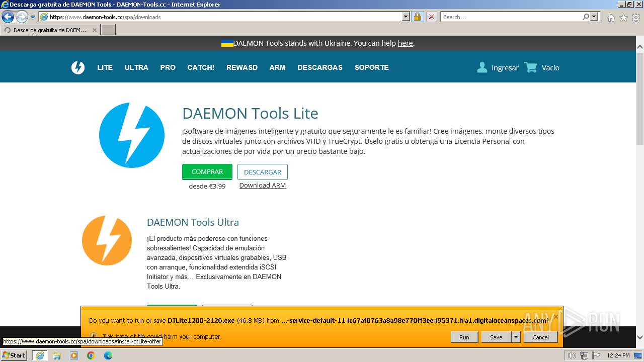
Task: Click the Internet Explorer forward arrow button
Action: tap(22, 17)
